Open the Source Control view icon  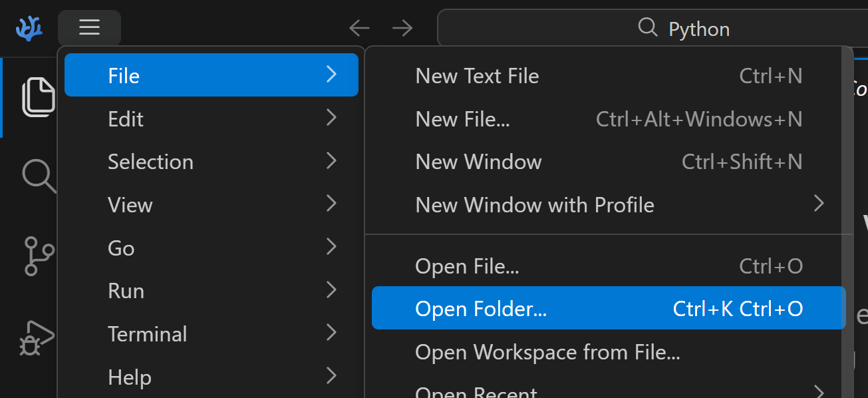coord(38,256)
